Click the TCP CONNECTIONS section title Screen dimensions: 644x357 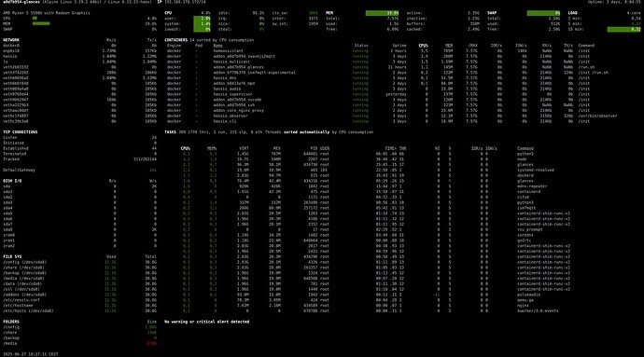21,132
